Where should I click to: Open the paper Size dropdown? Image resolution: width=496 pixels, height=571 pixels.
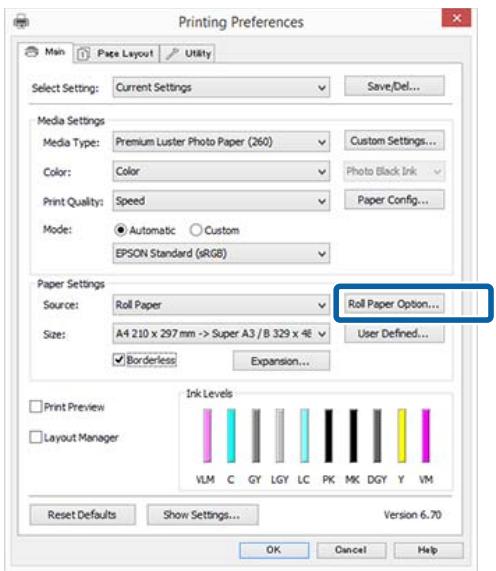pyautogui.click(x=221, y=334)
